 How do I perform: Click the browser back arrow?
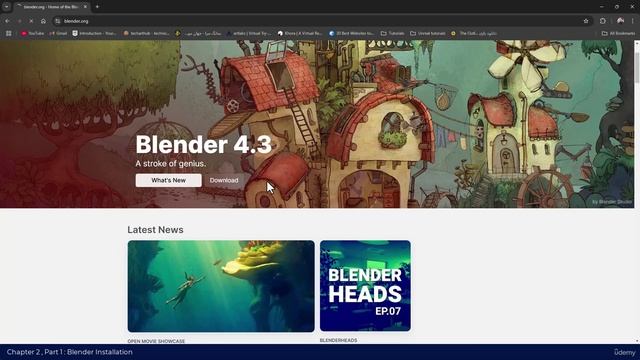pos(7,21)
